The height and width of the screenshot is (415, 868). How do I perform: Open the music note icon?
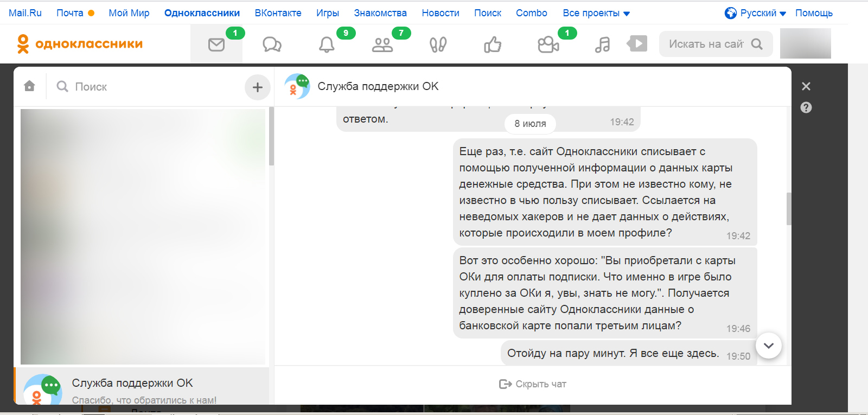(602, 44)
